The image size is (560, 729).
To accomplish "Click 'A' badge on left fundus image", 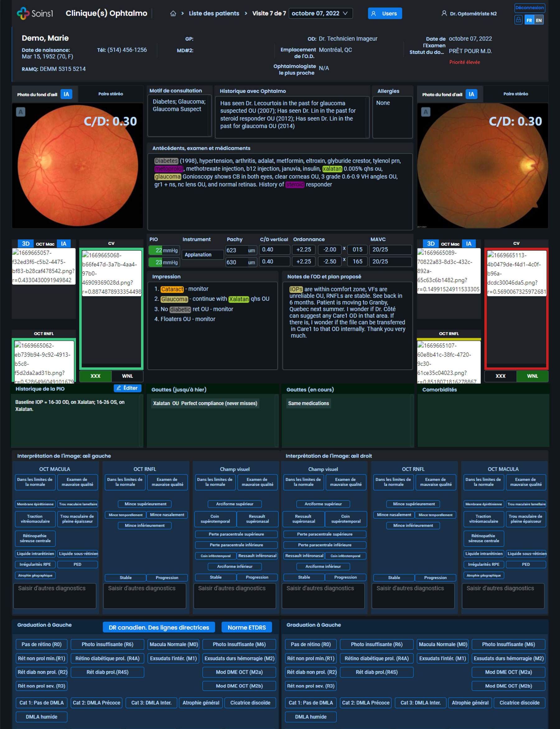I will [21, 112].
